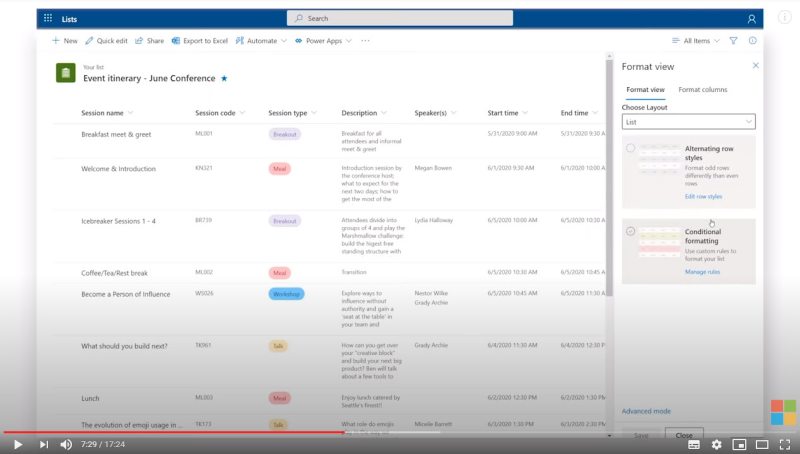The height and width of the screenshot is (454, 800).
Task: Expand Power Apps menu chevron
Action: click(x=349, y=41)
